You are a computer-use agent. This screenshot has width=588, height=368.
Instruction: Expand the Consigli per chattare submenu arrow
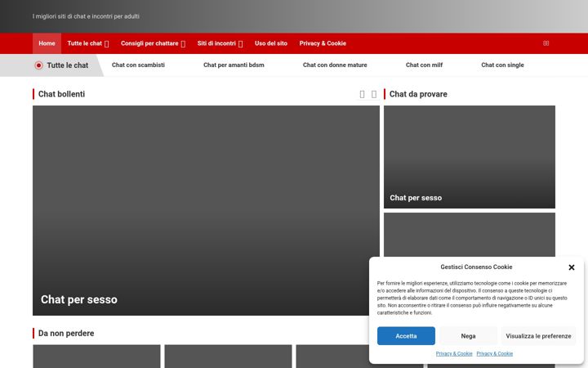click(x=183, y=44)
